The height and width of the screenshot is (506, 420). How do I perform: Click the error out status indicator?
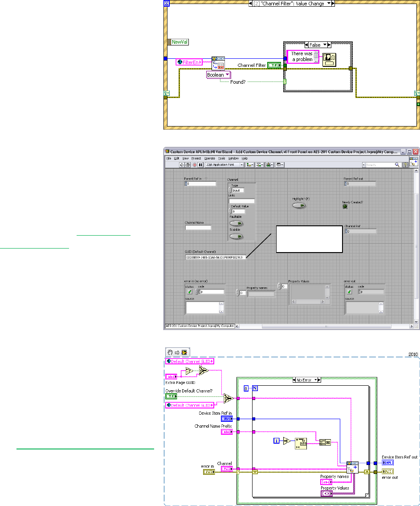pos(349,292)
